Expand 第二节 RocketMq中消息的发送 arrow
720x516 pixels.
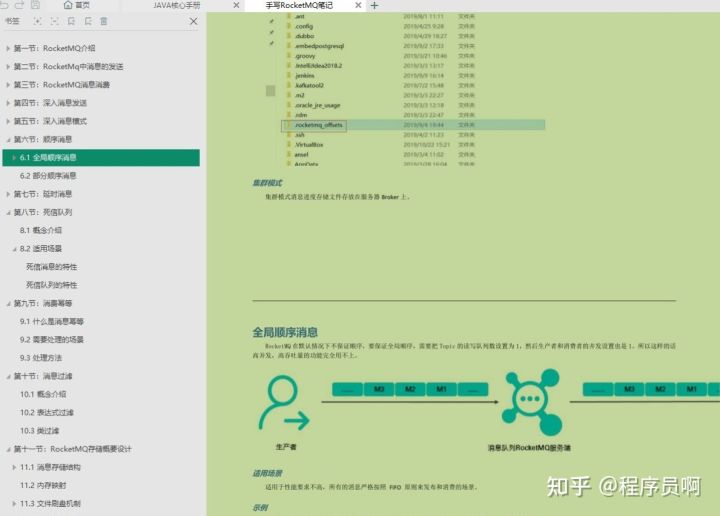8,66
